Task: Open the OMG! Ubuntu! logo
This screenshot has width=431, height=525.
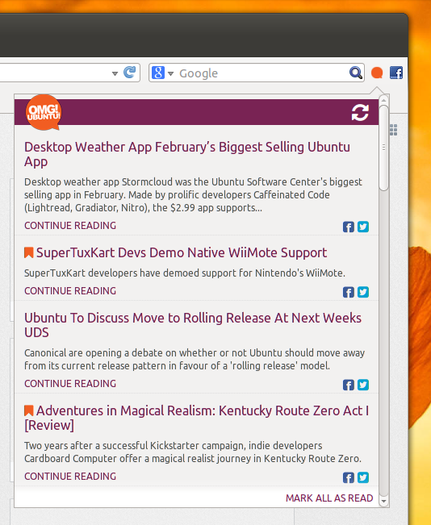Action: 43,112
